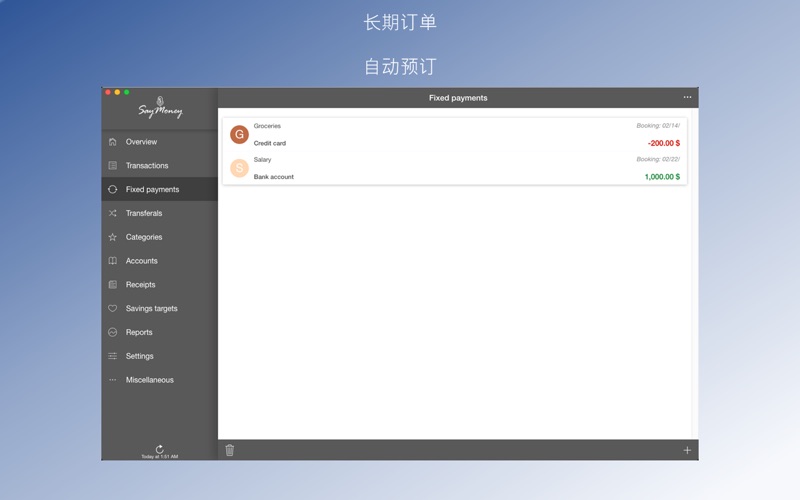Click Booking date 02/22 text
Viewport: 800px width, 500px height.
click(658, 159)
